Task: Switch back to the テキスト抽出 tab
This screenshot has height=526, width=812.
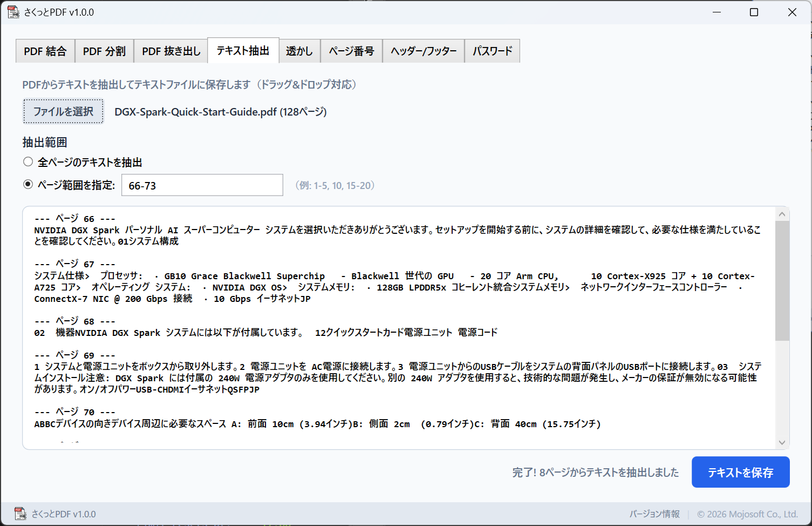Action: (x=243, y=50)
